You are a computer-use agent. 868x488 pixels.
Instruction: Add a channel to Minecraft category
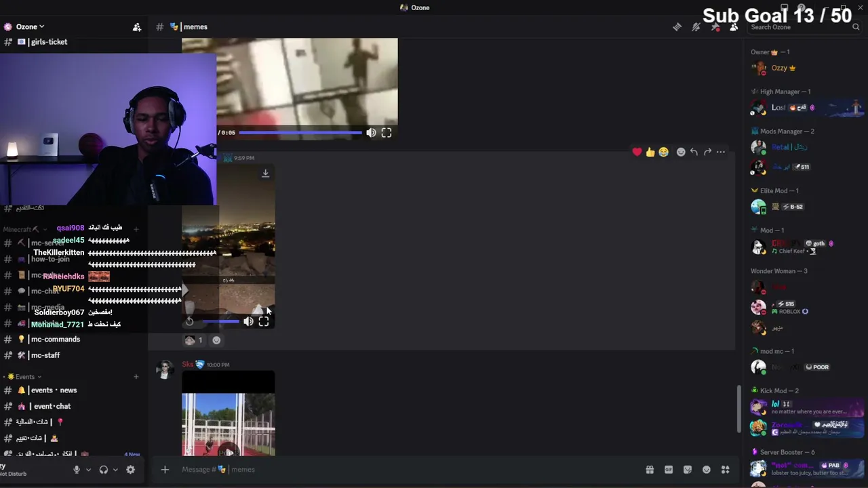136,229
